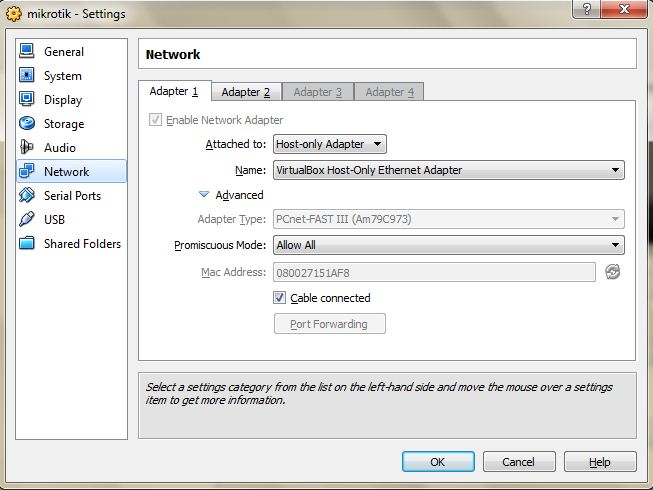The image size is (653, 490).
Task: Regenerate MAC address with refresh icon
Action: click(613, 272)
